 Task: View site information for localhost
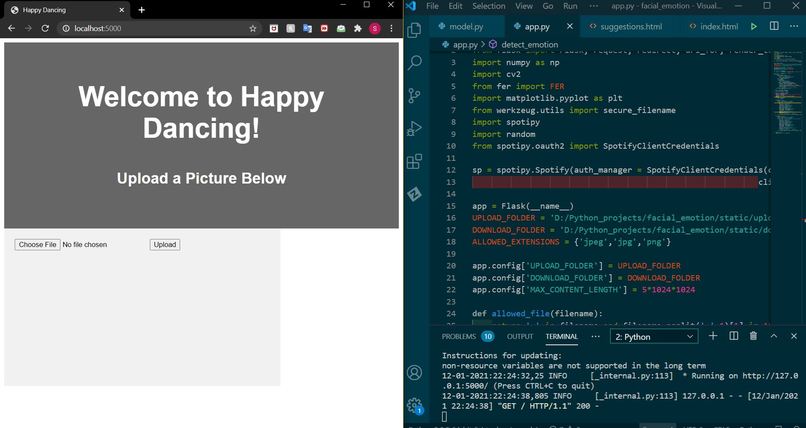click(x=66, y=29)
